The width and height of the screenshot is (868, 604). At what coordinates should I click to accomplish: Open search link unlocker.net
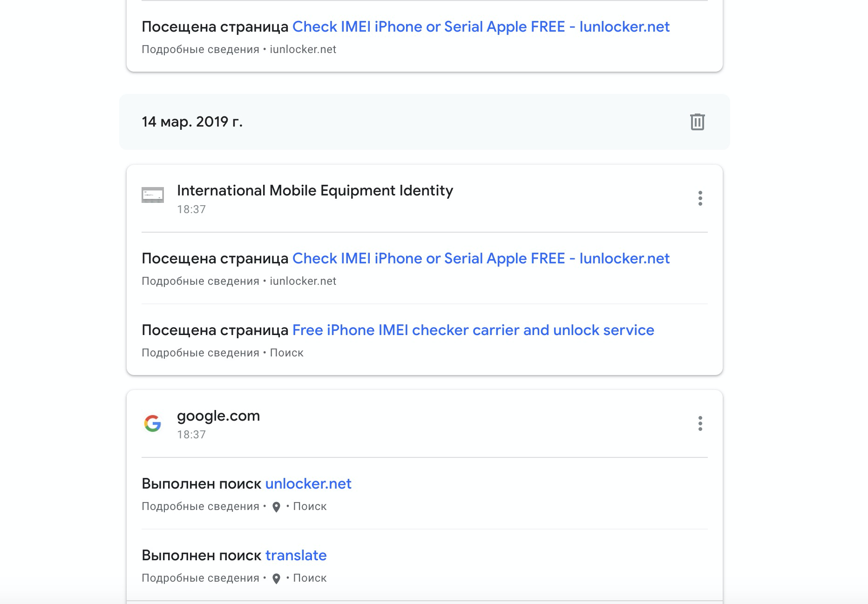click(x=308, y=484)
